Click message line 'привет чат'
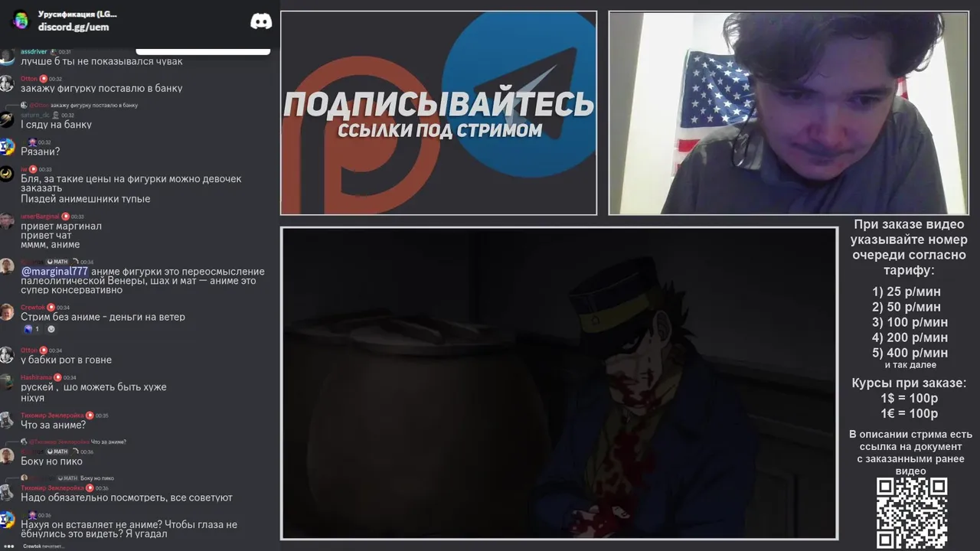Viewport: 980px width, 551px height. [46, 236]
